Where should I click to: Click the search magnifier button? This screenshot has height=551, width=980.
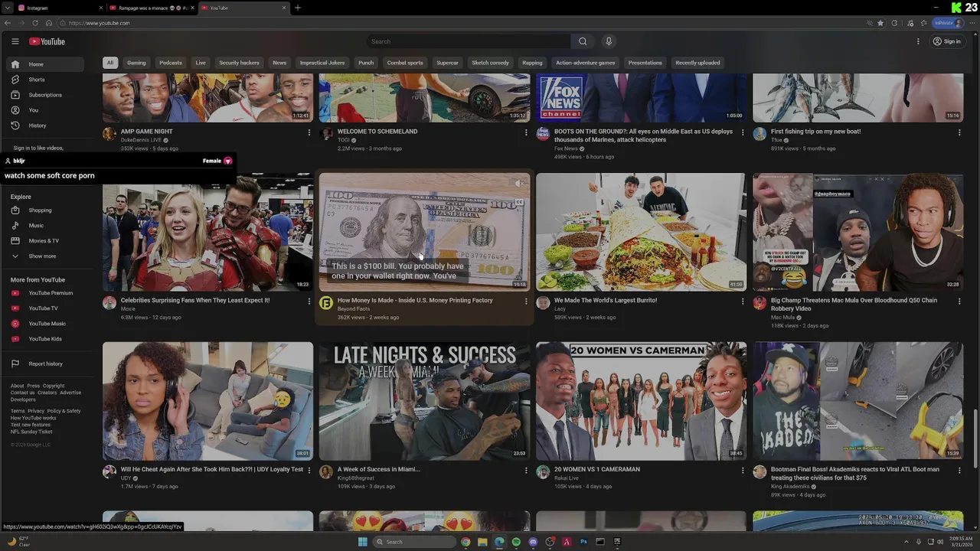coord(583,41)
